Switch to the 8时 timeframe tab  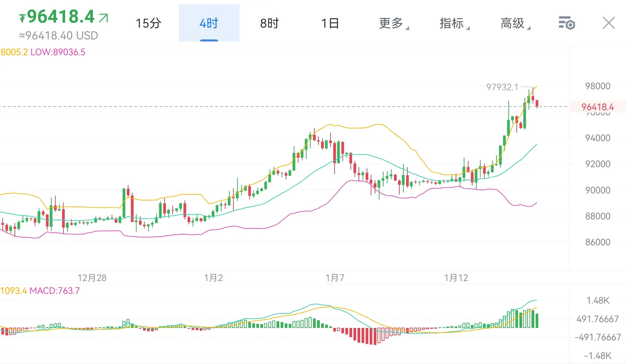(270, 23)
